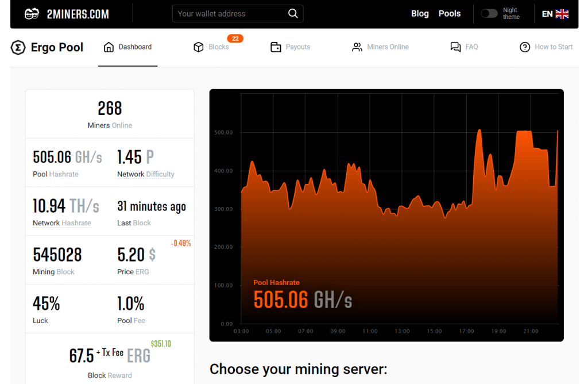This screenshot has height=384, width=588.
Task: Click the wallet address input field
Action: point(230,13)
